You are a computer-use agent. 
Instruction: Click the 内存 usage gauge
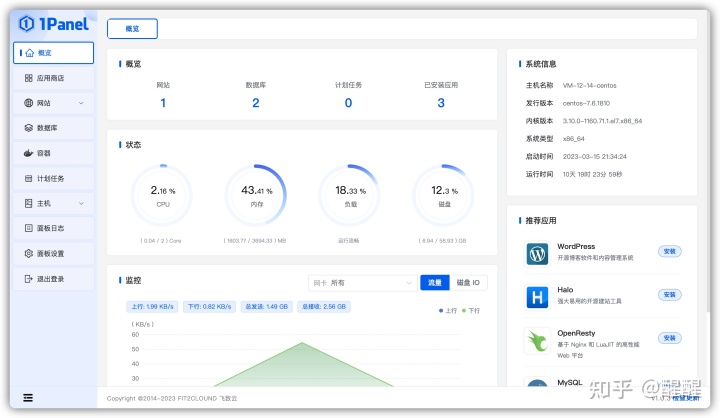(256, 195)
